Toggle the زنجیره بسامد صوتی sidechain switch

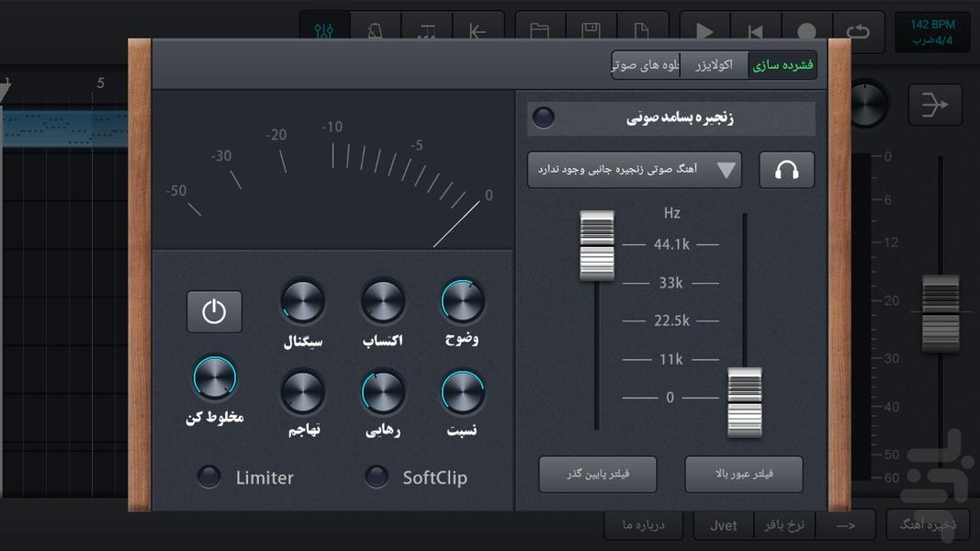point(544,118)
